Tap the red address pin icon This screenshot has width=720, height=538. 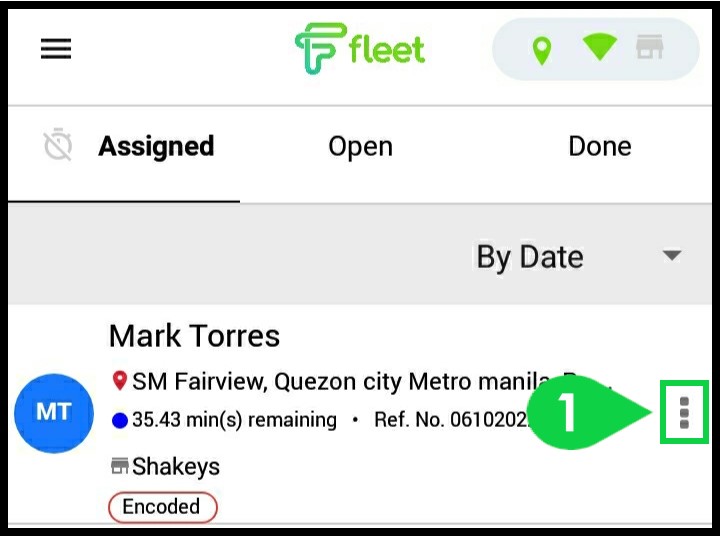[120, 381]
